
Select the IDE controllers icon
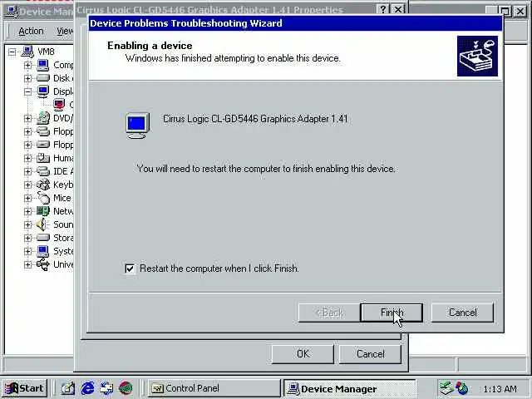43,171
